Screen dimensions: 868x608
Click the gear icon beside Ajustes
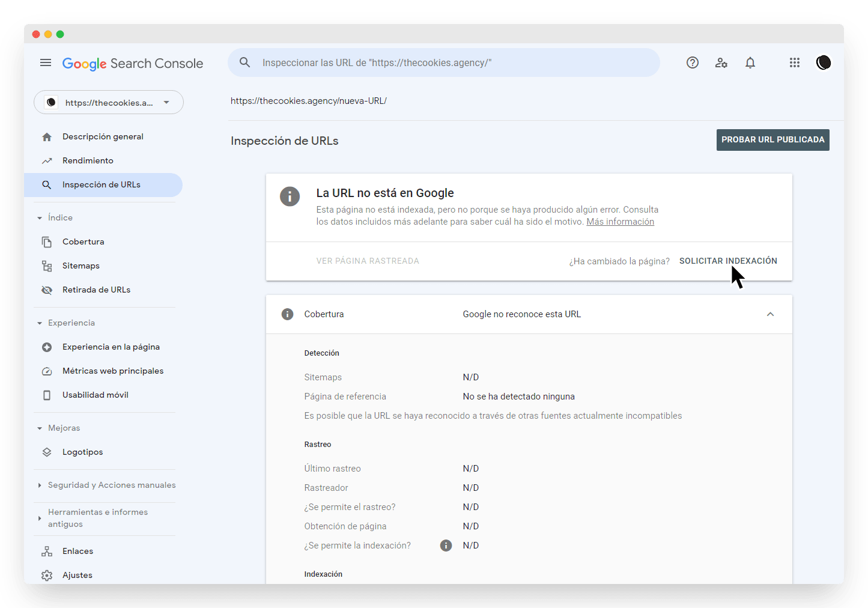tap(47, 576)
